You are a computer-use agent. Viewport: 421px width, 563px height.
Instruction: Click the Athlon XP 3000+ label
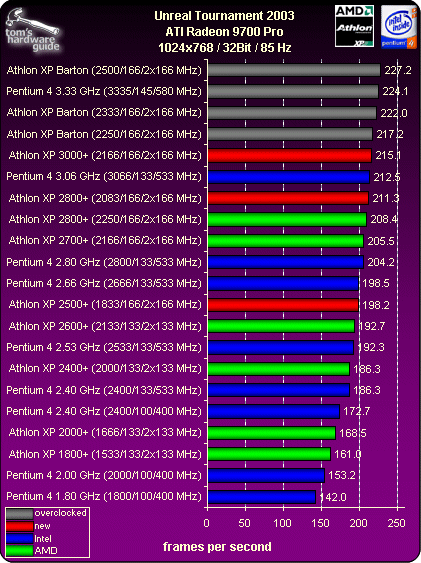[105, 155]
